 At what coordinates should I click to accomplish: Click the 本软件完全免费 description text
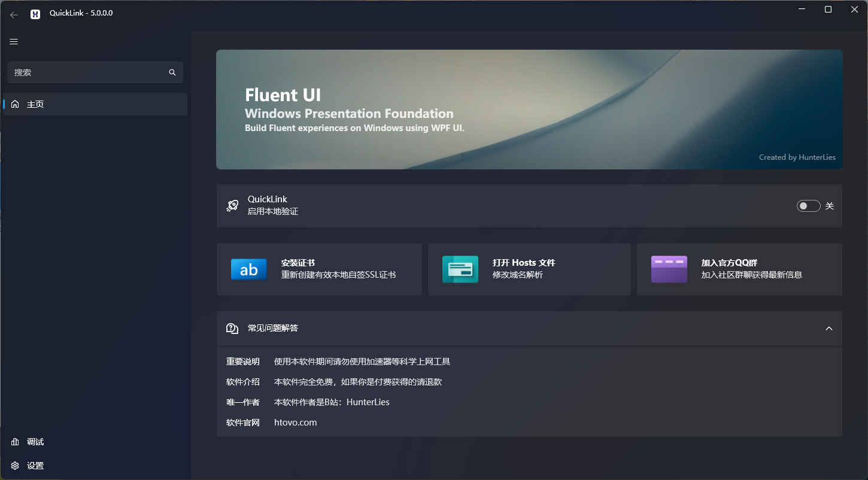click(358, 382)
